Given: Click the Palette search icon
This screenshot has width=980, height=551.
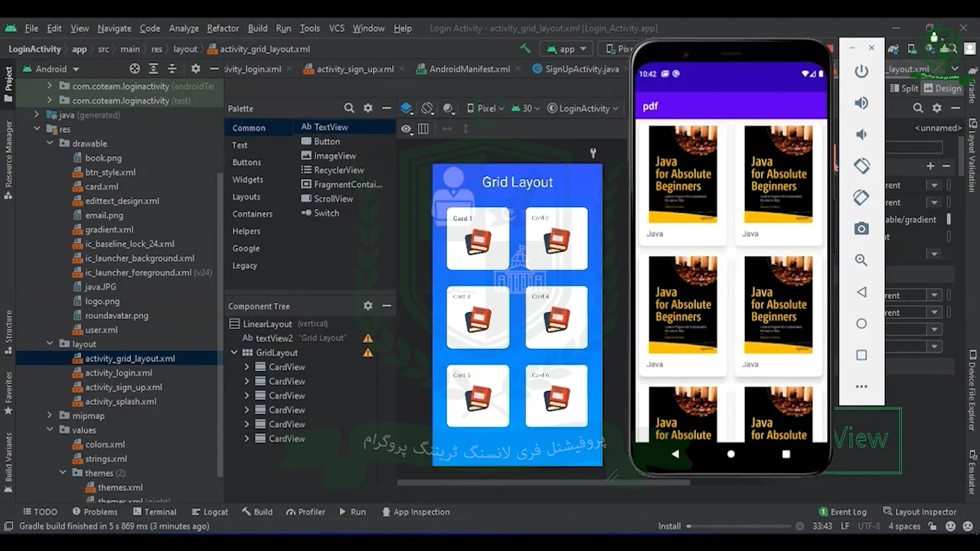Looking at the screenshot, I should [349, 109].
